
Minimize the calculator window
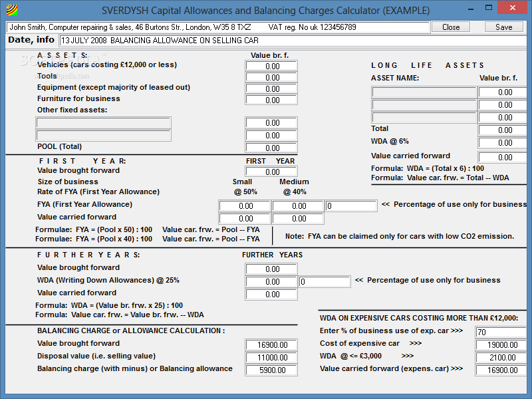point(471,9)
